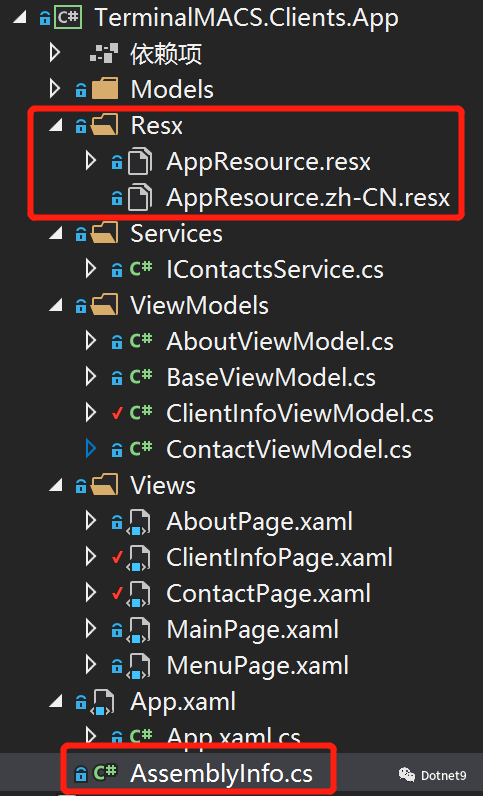Select the ViewModels folder name
Viewport: 483px width, 796px height.
200,306
